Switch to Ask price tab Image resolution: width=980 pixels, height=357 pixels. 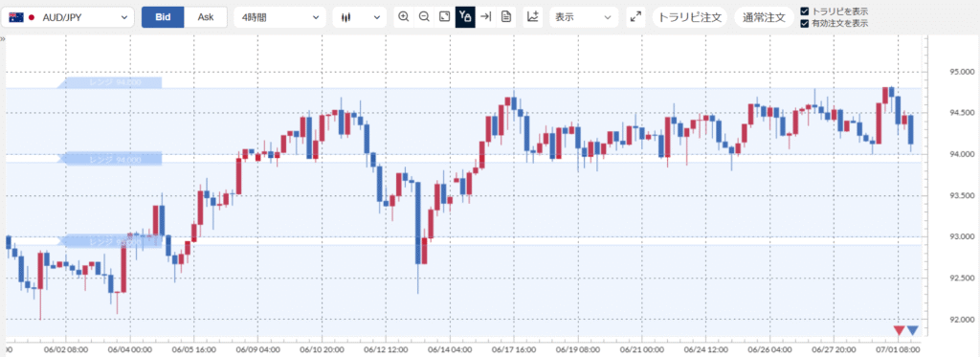pyautogui.click(x=206, y=17)
